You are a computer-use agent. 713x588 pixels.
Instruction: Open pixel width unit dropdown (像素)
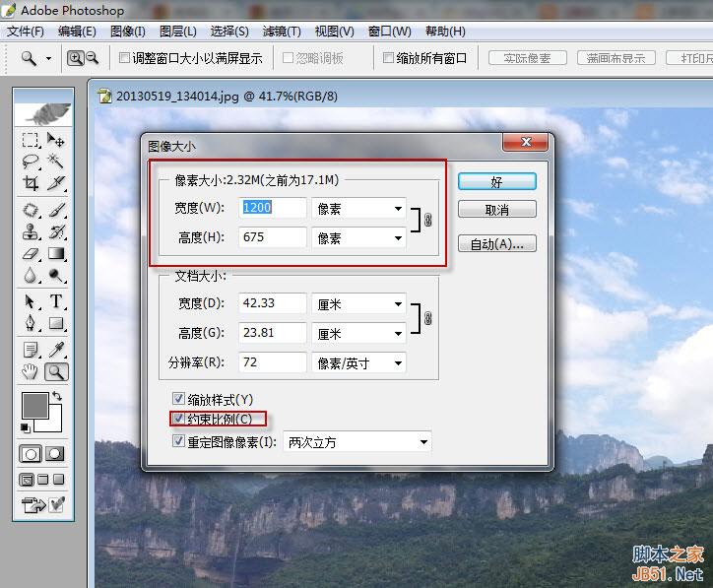coord(358,209)
